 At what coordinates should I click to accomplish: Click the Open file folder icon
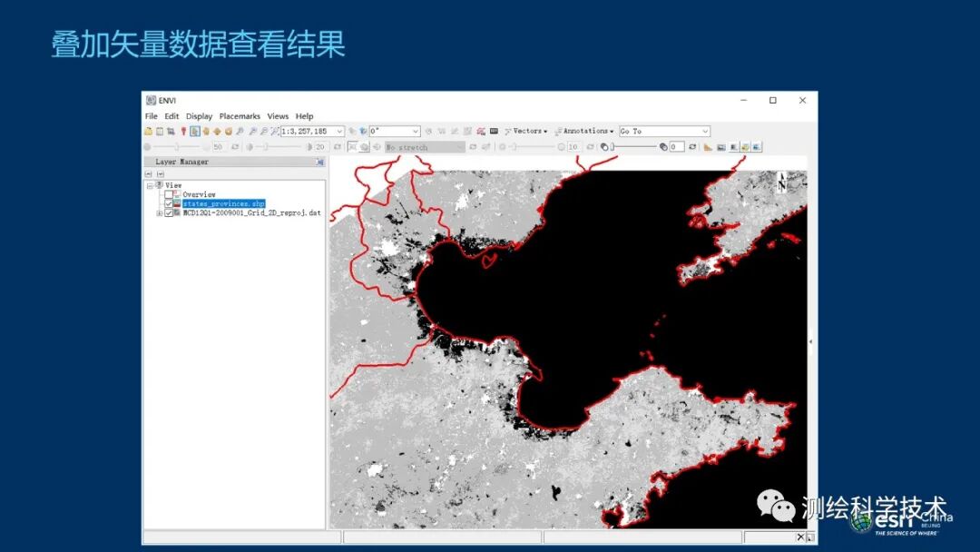point(148,132)
